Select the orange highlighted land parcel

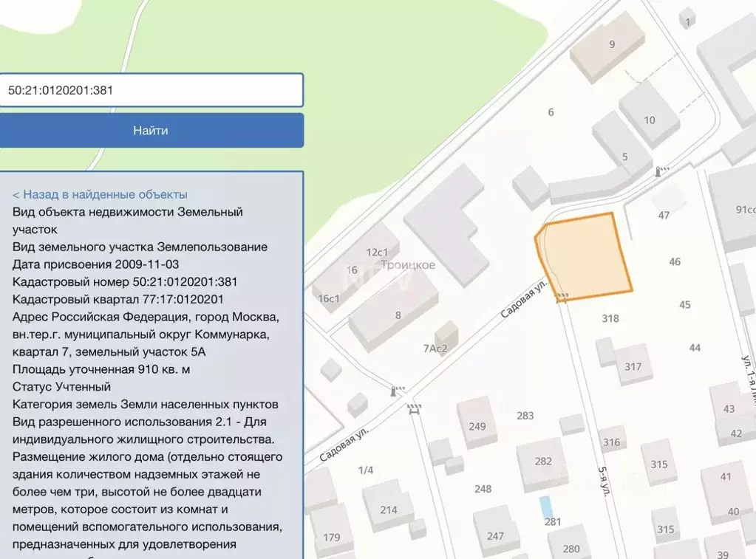[584, 255]
